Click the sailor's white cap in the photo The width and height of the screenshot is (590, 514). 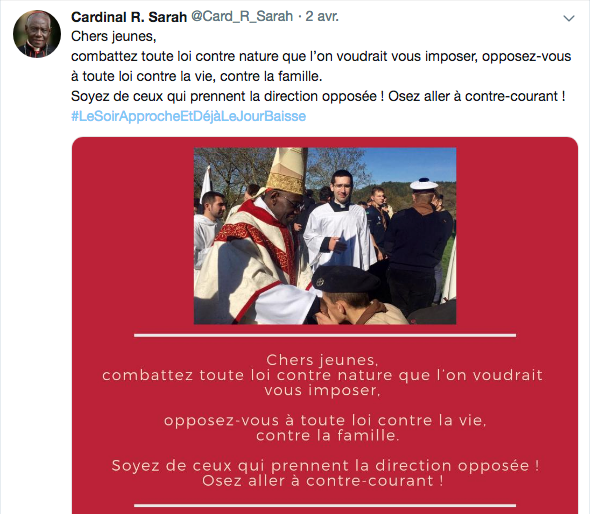pyautogui.click(x=424, y=184)
